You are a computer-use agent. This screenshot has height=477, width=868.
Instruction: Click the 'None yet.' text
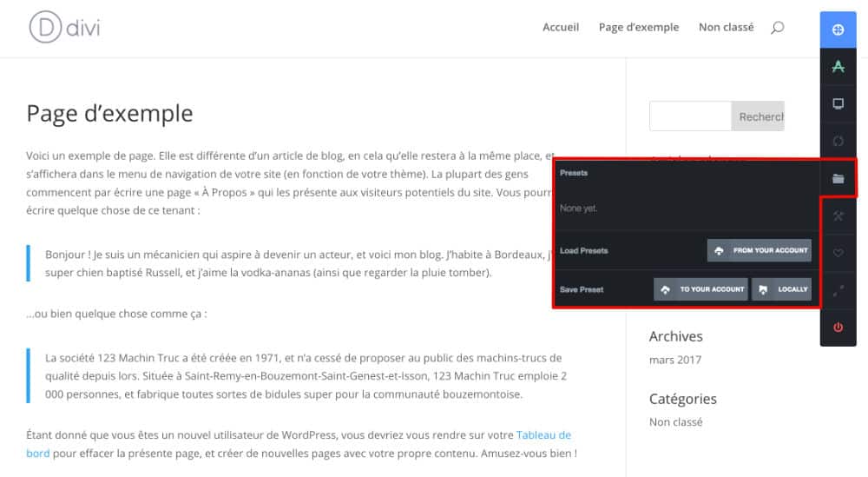pyautogui.click(x=578, y=209)
